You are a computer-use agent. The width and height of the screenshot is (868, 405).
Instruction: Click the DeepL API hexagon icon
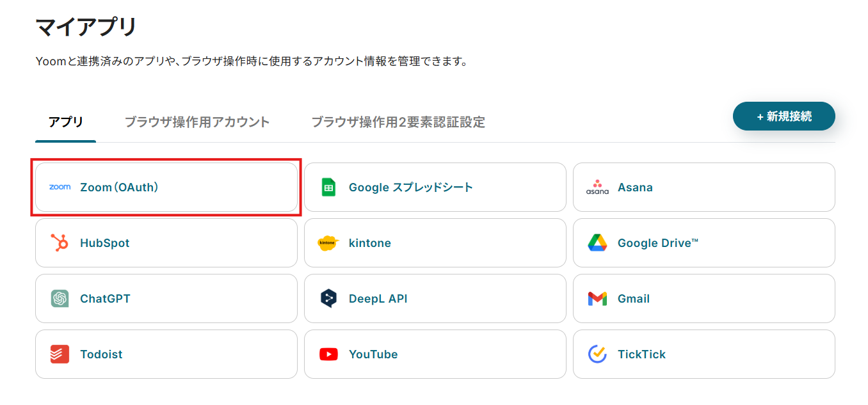click(x=328, y=299)
